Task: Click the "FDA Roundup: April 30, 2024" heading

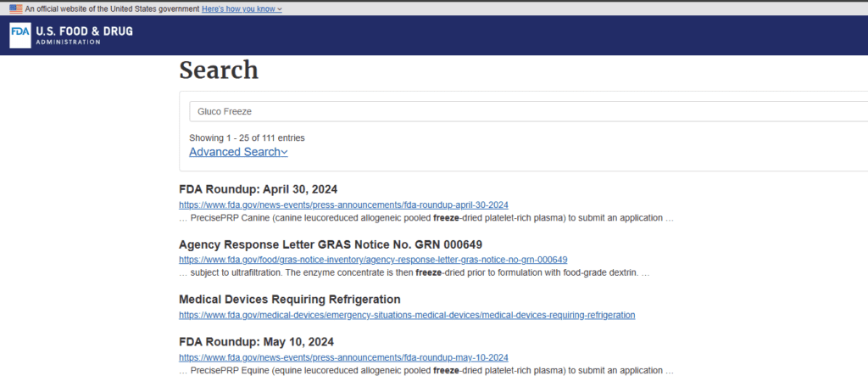Action: [x=258, y=188]
